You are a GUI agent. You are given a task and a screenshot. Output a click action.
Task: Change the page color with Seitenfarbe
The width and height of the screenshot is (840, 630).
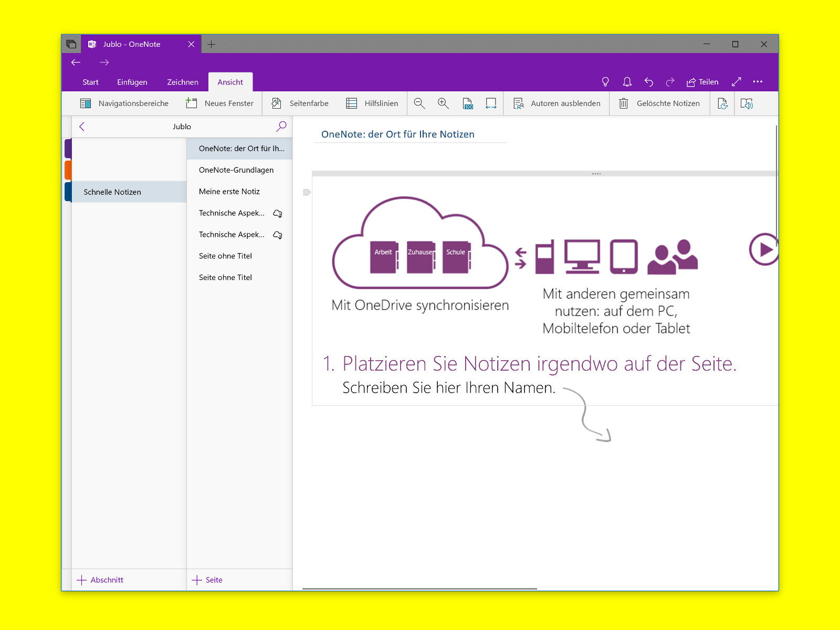coord(300,103)
